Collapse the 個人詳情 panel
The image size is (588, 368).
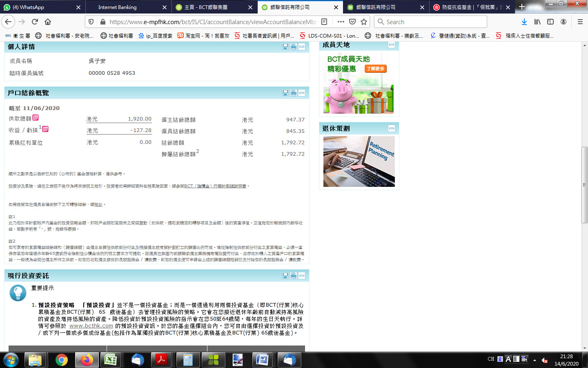[302, 47]
